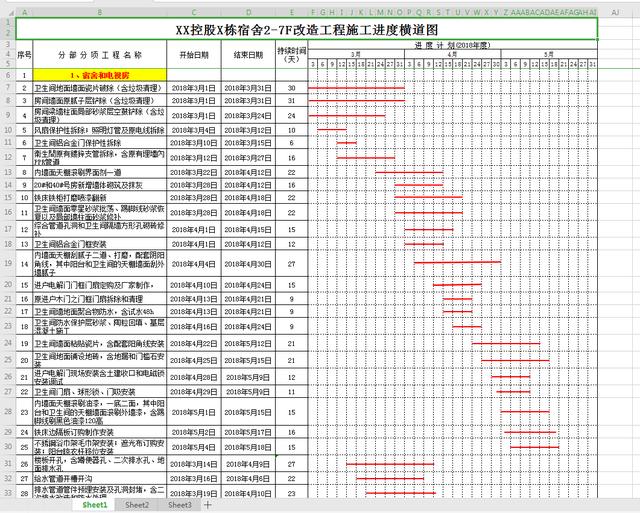Image resolution: width=640 pixels, height=513 pixels.
Task: Click the 结束日期 header cell
Action: [x=249, y=54]
